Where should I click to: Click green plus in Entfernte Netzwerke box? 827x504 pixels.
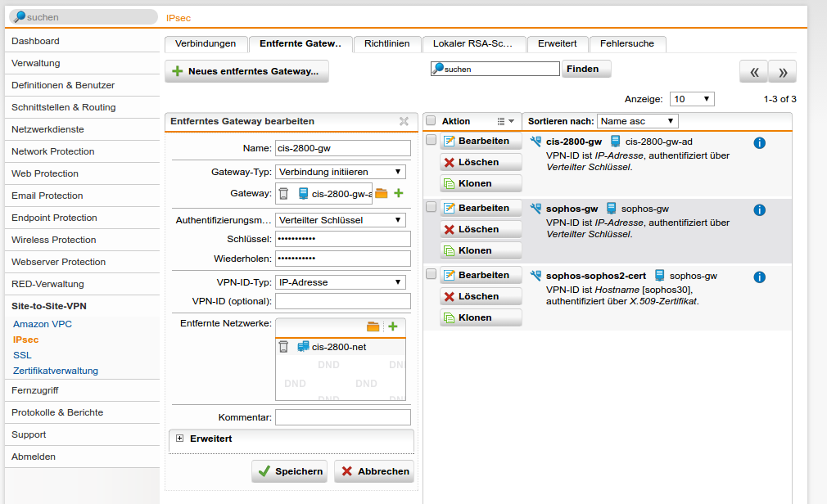[x=393, y=326]
